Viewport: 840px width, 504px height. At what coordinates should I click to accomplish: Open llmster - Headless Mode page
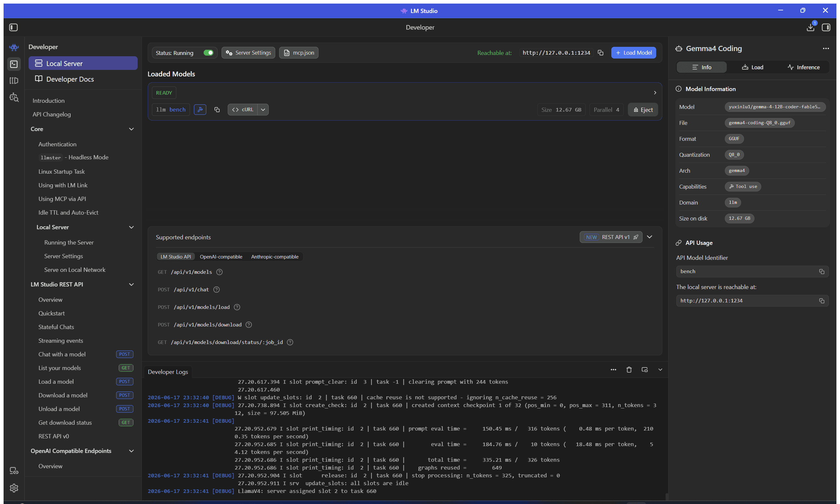point(74,157)
